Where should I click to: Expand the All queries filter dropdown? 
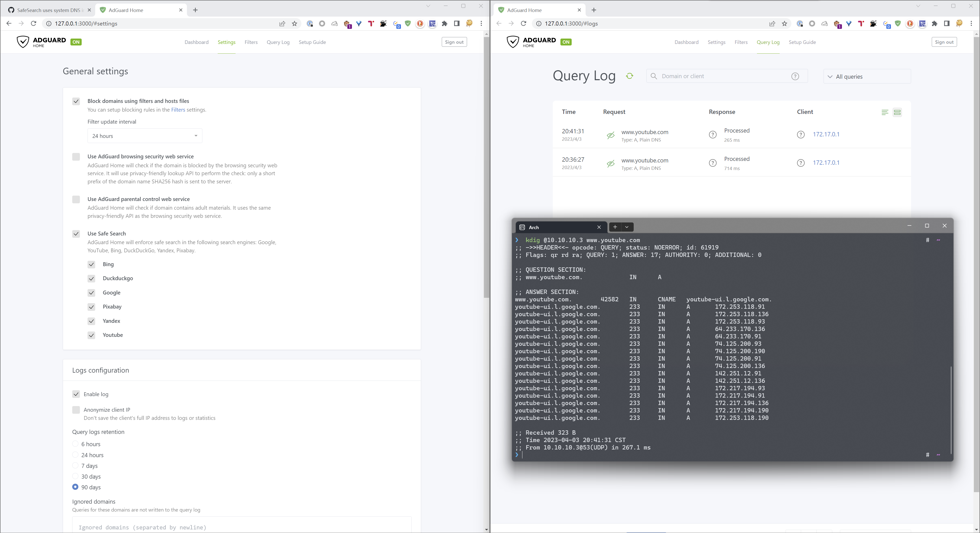[867, 77]
